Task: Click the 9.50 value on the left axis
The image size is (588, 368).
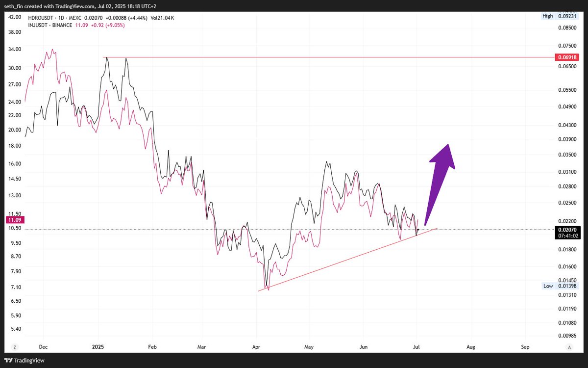Action: (x=15, y=243)
